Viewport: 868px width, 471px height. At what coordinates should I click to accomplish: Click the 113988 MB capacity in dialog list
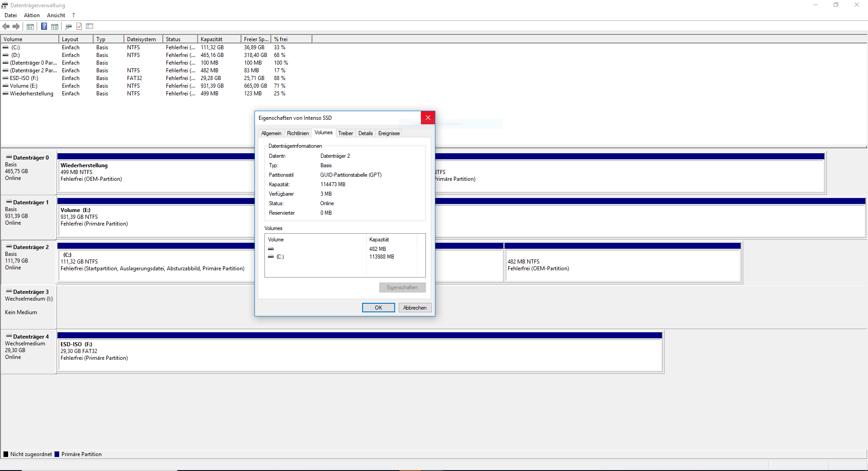point(382,257)
